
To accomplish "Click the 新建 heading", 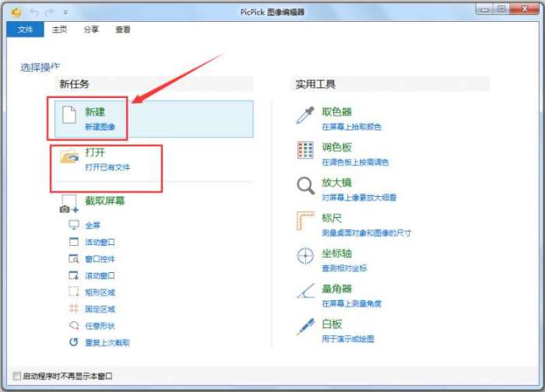I will point(95,112).
